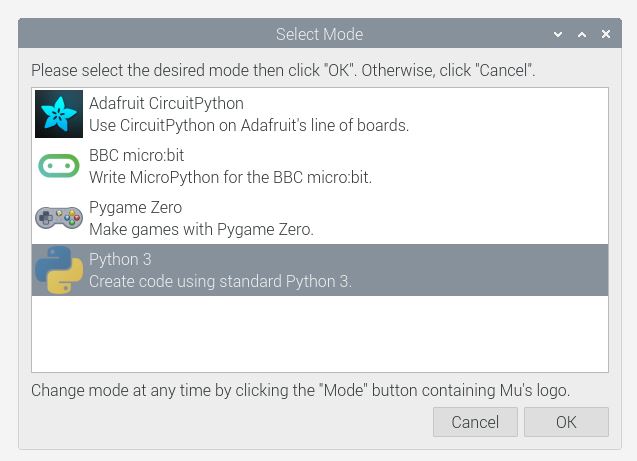Click the Pygame Zero gamepad icon
637x461 pixels.
[x=59, y=217]
